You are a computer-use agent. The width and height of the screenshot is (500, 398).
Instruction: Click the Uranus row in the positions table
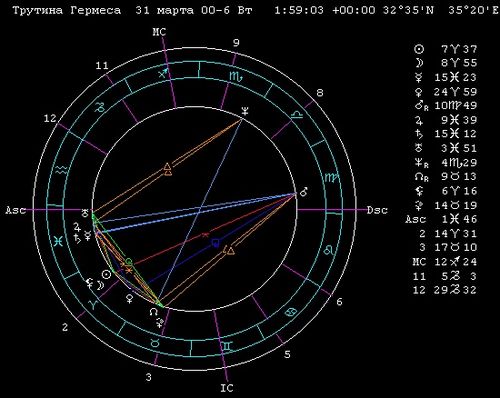(446, 148)
